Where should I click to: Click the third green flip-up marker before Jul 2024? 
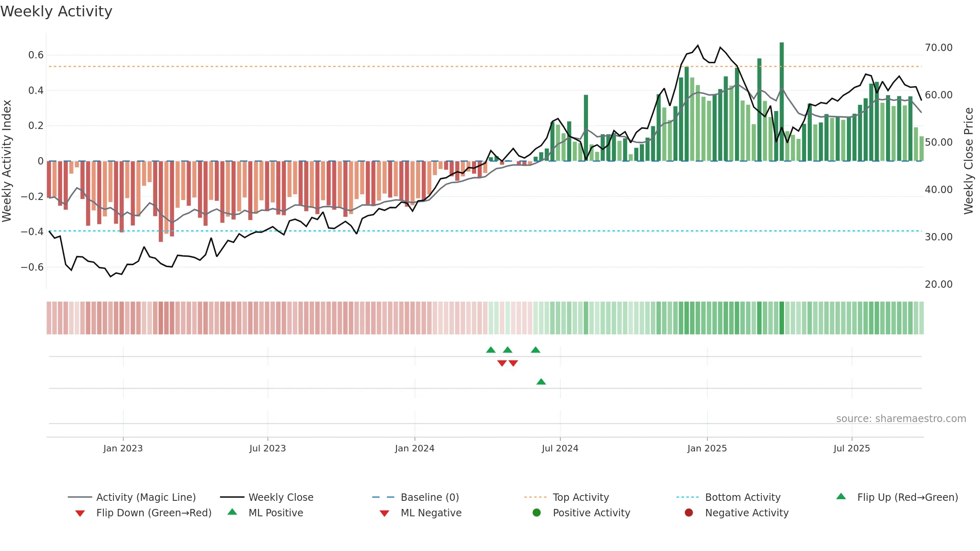tap(536, 350)
